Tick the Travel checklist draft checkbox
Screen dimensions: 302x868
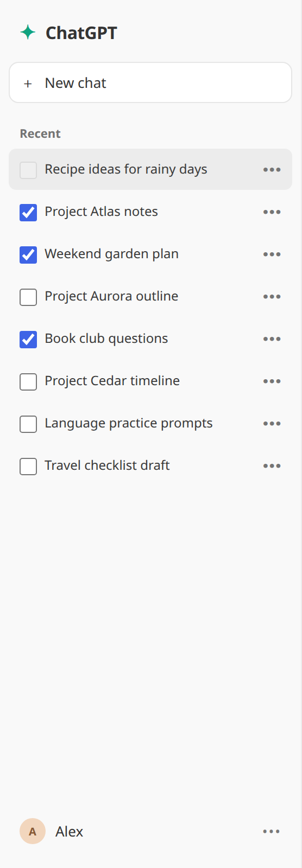click(28, 466)
